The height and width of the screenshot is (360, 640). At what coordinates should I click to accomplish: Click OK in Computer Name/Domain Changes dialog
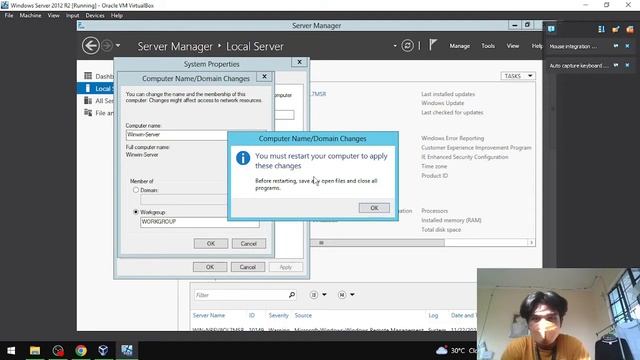(x=211, y=243)
